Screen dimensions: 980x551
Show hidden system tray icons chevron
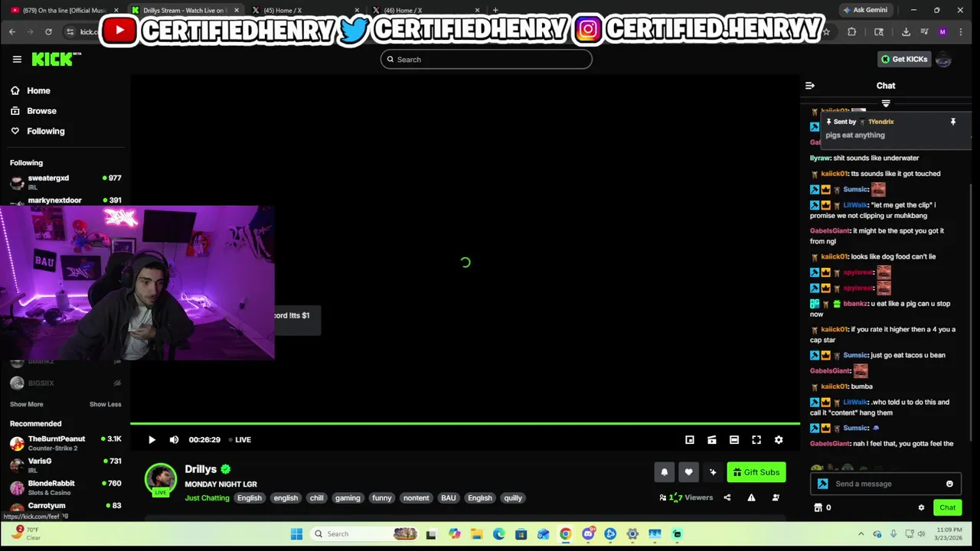tap(861, 534)
